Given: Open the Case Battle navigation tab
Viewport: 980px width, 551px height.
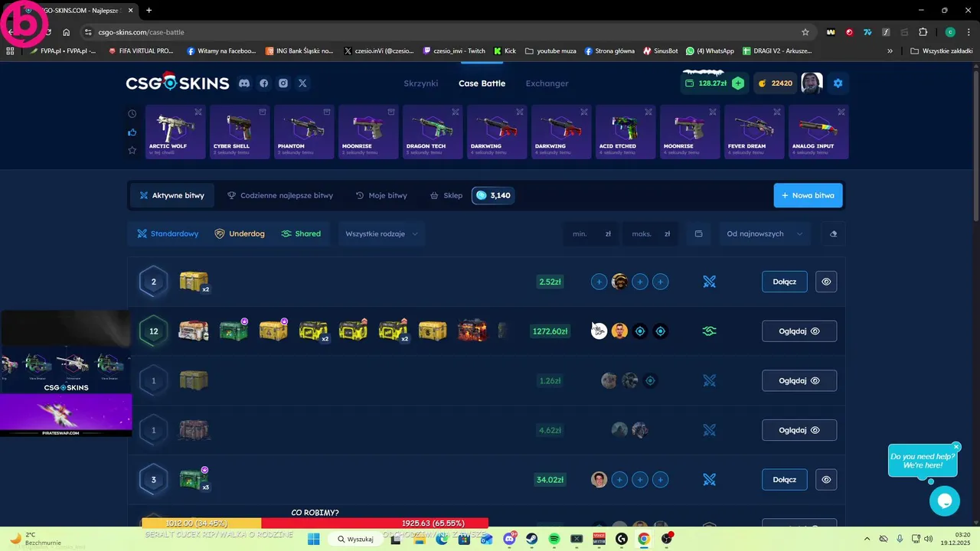Looking at the screenshot, I should tap(482, 83).
